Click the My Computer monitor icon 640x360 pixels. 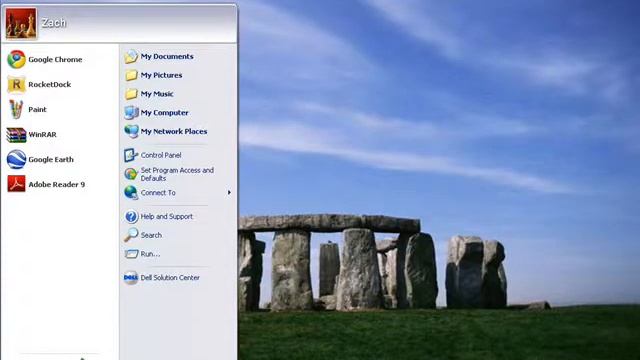(131, 113)
